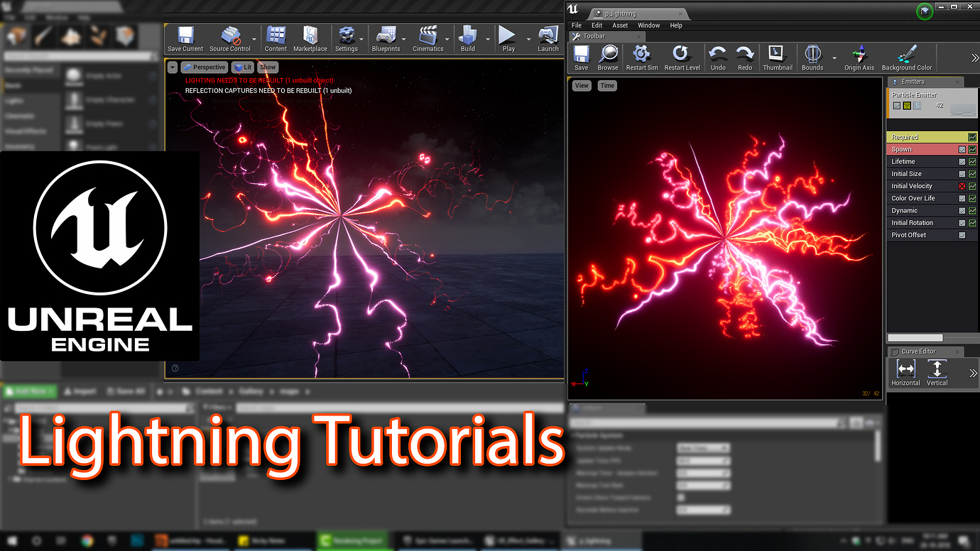Toggle the Color Over Life module checkbox
This screenshot has width=980, height=551.
pyautogui.click(x=962, y=198)
